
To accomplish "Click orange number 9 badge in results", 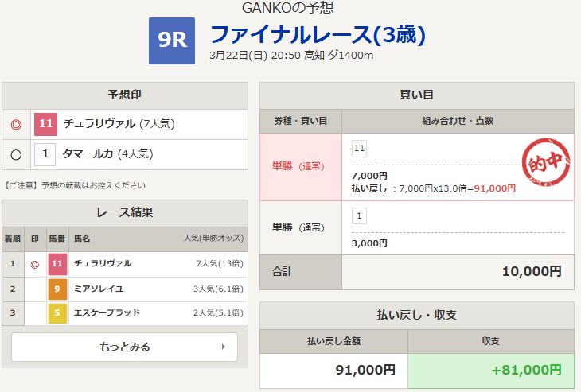I will (x=57, y=288).
